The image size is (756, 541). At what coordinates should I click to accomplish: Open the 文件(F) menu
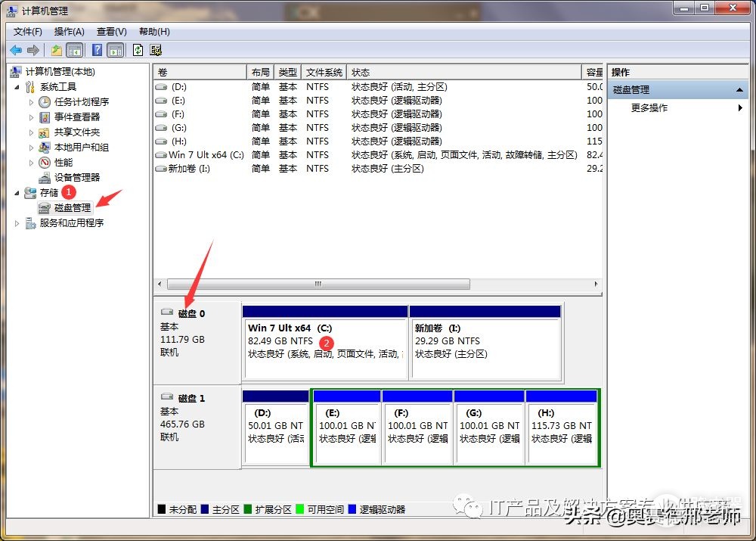(27, 32)
